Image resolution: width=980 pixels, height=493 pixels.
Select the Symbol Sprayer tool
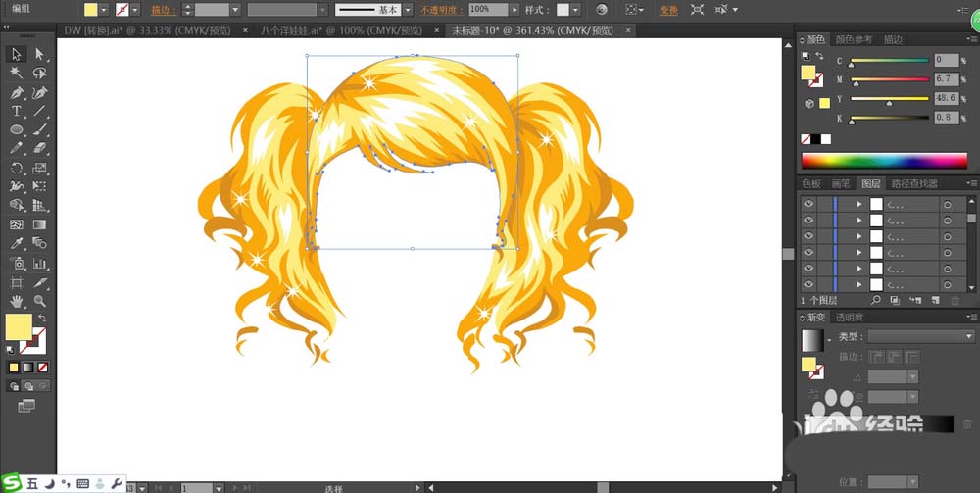coord(17,263)
